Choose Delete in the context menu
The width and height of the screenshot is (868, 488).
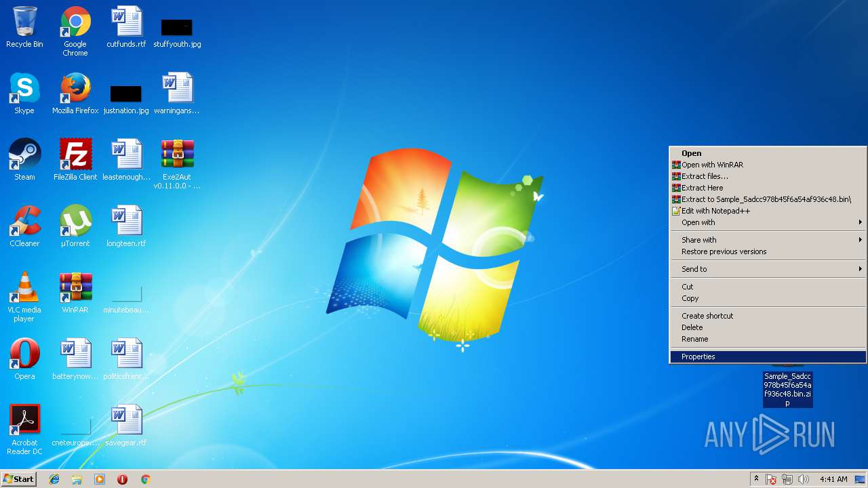(768, 327)
